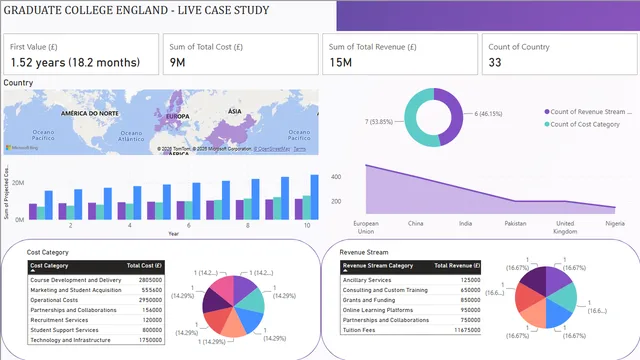Click the Microsoft Bing logo on the map
The height and width of the screenshot is (360, 640).
coord(22,148)
